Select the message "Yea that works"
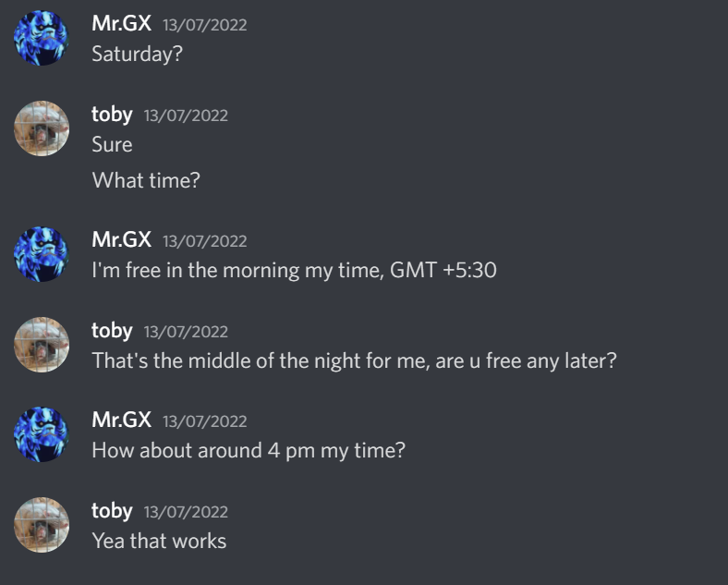728x585 pixels. (159, 541)
